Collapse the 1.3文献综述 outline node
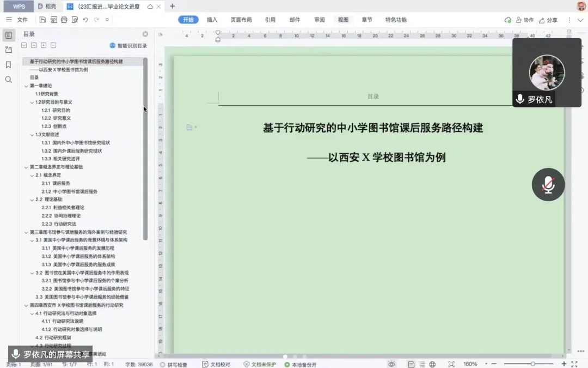Screen dimensions: 588x368 (x=32, y=135)
